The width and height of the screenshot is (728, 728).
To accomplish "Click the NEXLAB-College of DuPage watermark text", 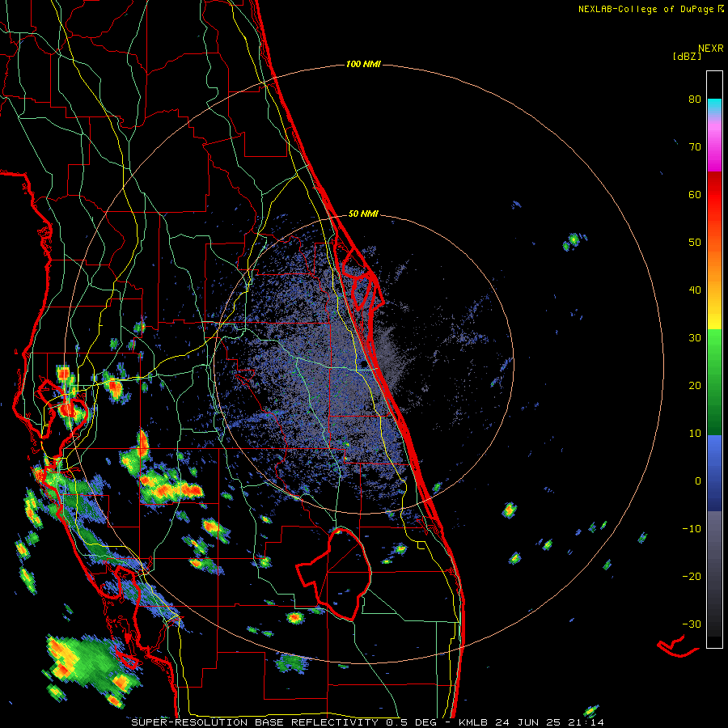I will click(651, 9).
